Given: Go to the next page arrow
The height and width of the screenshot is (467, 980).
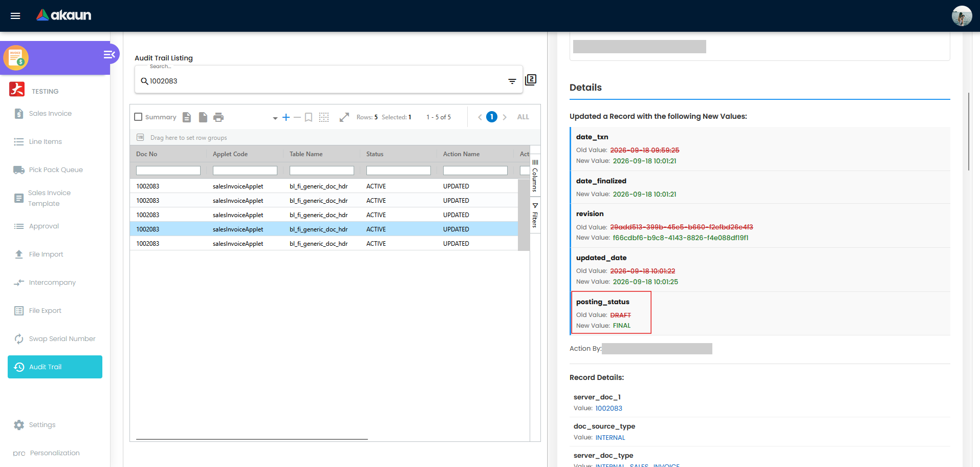Looking at the screenshot, I should 505,117.
